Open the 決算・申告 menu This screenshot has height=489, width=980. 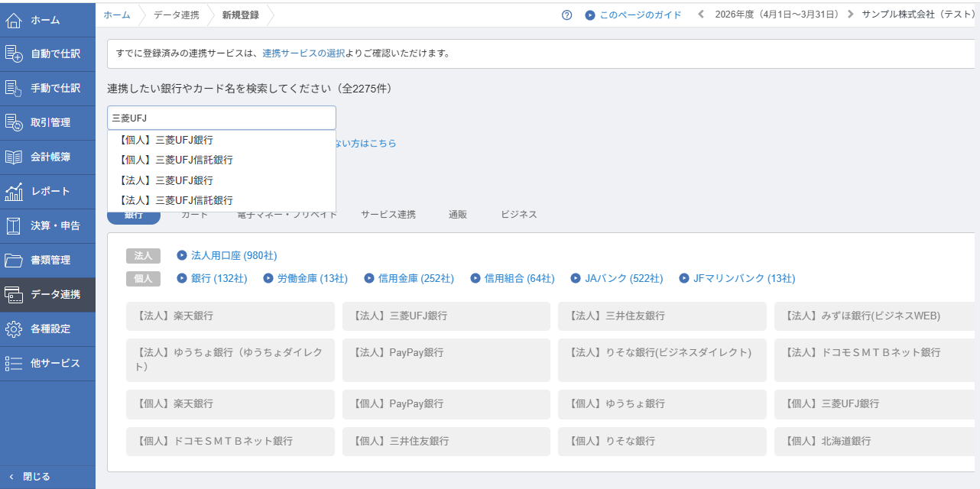coord(47,226)
